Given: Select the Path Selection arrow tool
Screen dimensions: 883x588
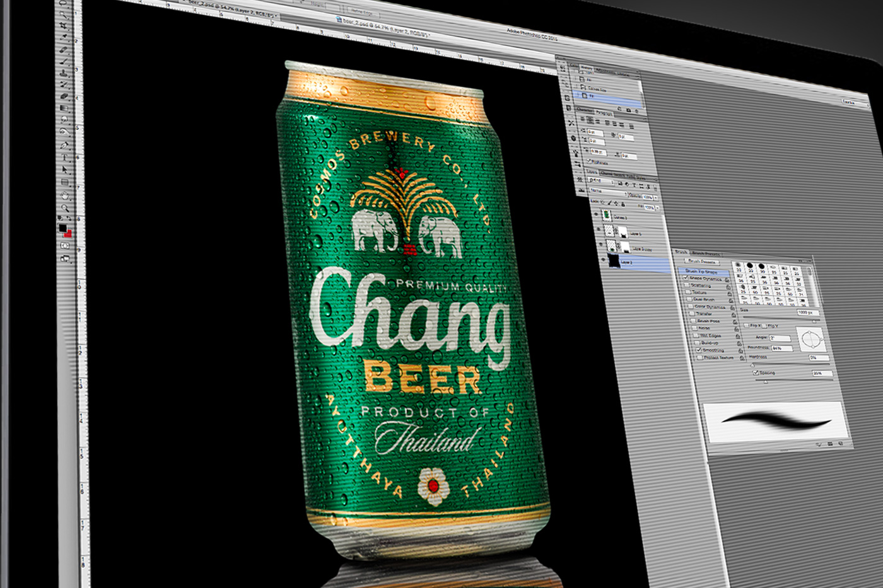Looking at the screenshot, I should pos(64,169).
